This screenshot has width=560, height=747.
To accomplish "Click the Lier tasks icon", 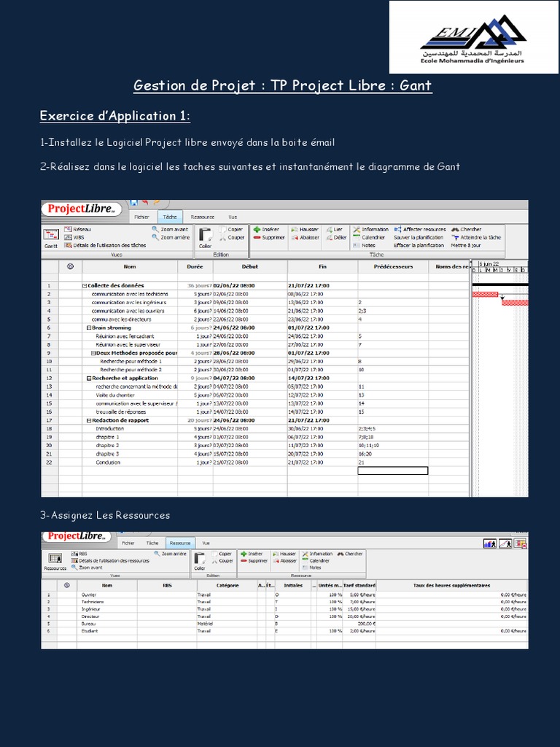I will coord(330,229).
